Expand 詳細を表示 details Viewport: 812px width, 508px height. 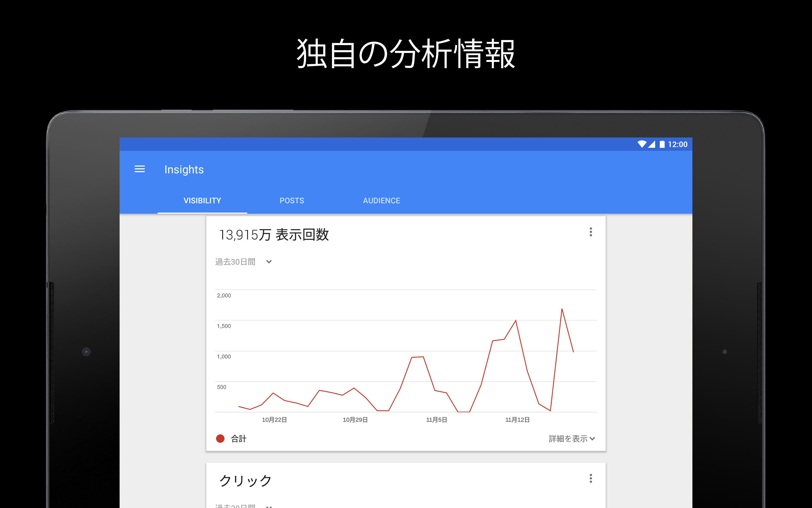(x=572, y=438)
